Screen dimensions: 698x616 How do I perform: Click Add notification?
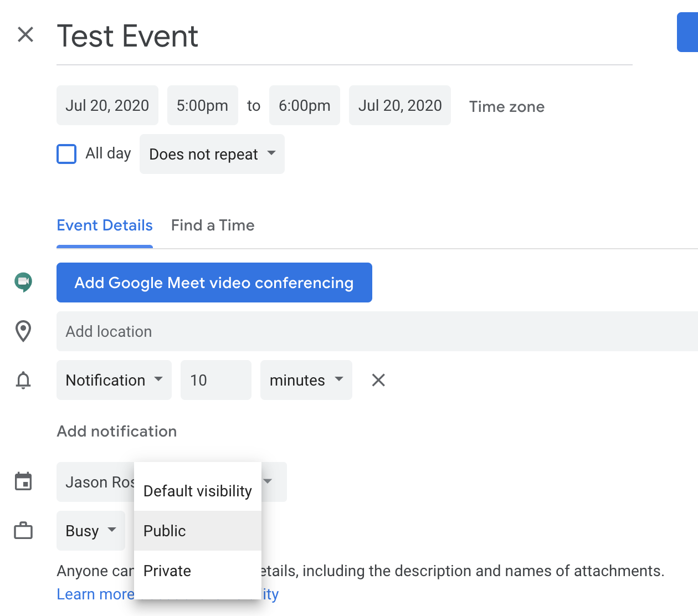117,432
